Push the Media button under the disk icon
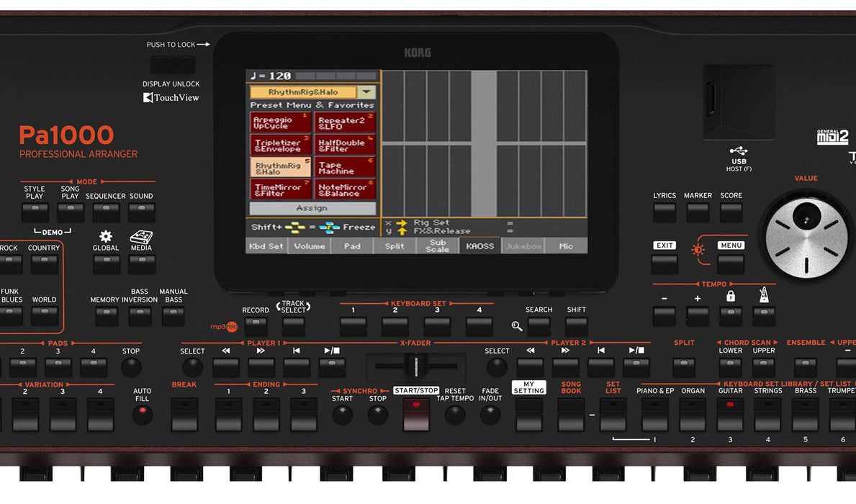 (141, 264)
